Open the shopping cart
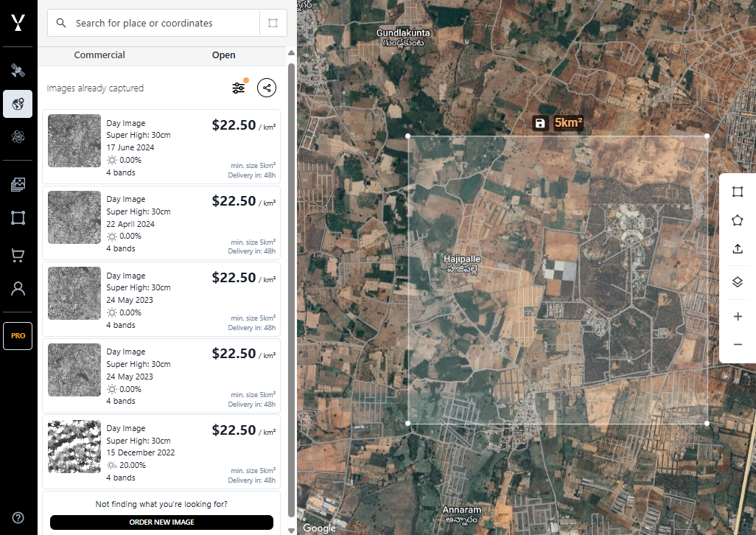Screen dimensions: 756x535 tap(18, 256)
